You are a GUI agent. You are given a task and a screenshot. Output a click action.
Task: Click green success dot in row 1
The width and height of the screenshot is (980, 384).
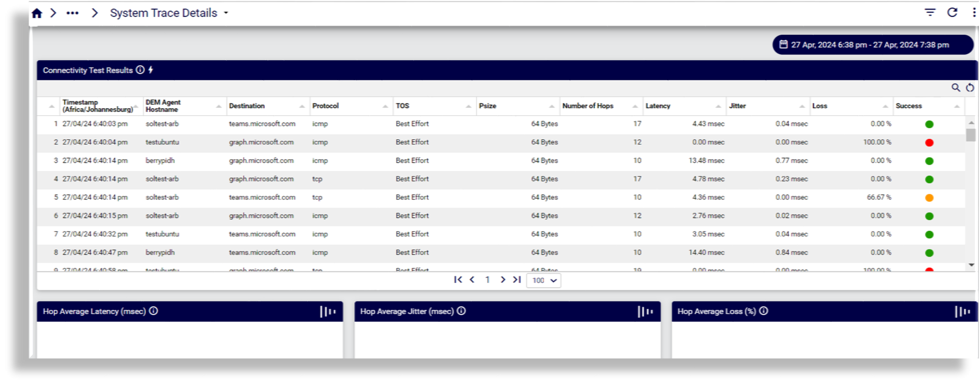929,124
